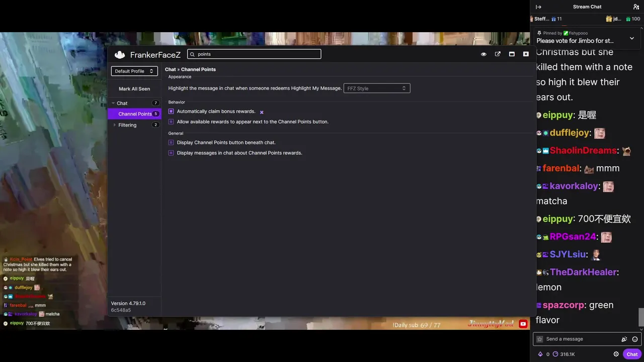
Task: Toggle Display messages about Channel Points rewards
Action: tap(171, 153)
